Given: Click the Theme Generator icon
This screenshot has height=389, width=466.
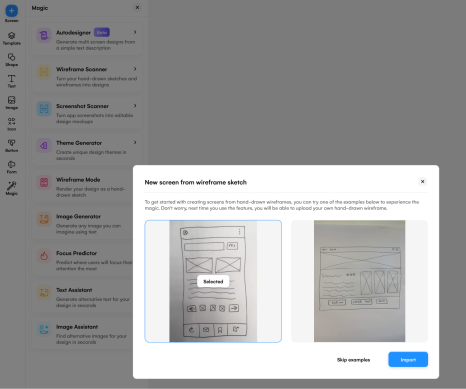Looking at the screenshot, I should 44,145.
